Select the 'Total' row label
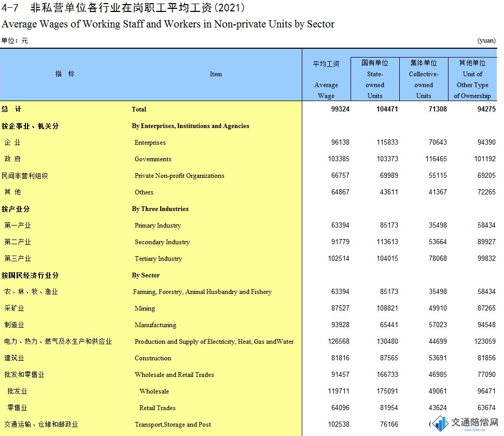Viewport: 504px width, 436px height. click(139, 109)
